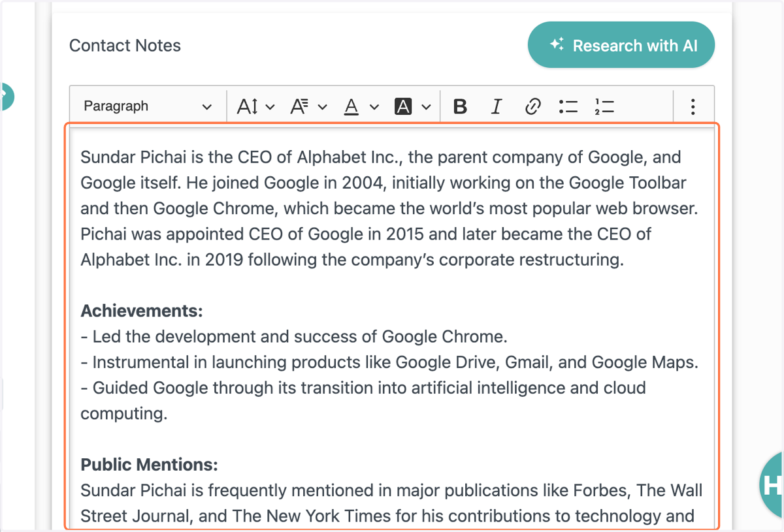Click the Public Mentions: heading text
Image resolution: width=784 pixels, height=532 pixels.
149,465
